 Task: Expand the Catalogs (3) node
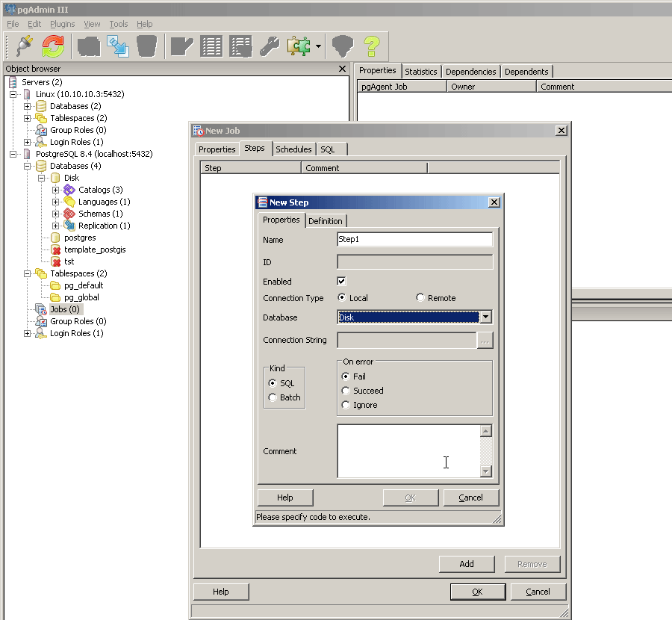pyautogui.click(x=56, y=190)
